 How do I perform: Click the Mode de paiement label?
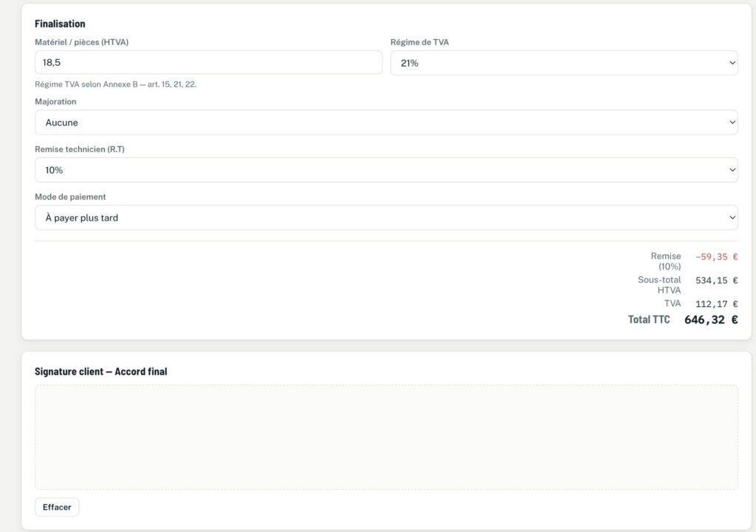[x=70, y=196]
